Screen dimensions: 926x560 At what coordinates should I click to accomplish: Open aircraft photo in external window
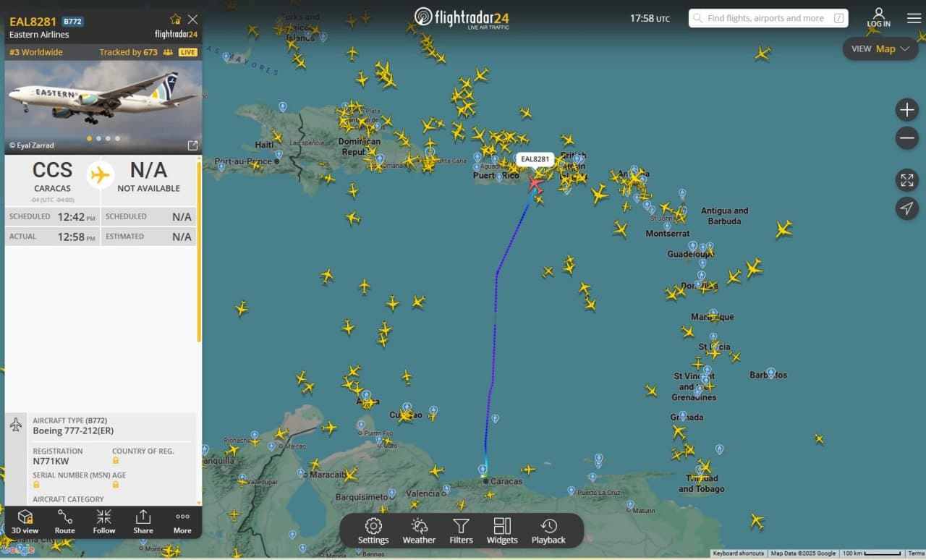point(192,145)
